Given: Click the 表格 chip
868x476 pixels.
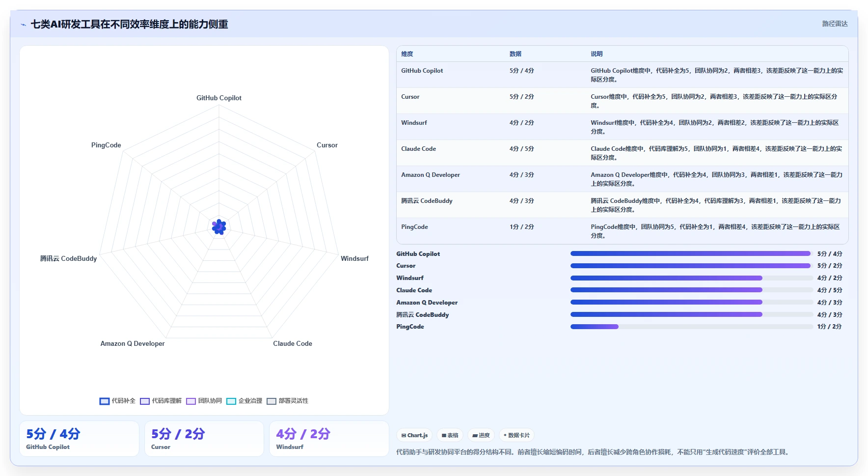Looking at the screenshot, I should point(450,435).
